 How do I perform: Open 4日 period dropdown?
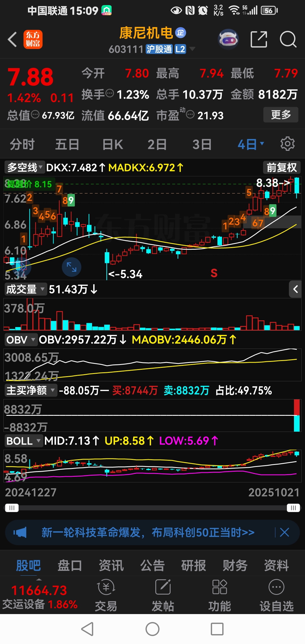point(251,144)
